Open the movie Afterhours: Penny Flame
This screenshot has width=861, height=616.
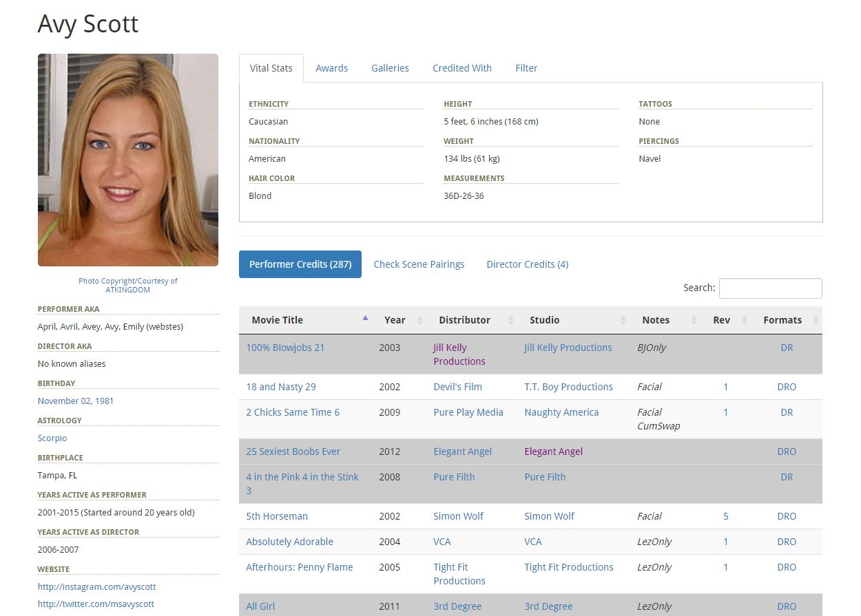point(300,567)
